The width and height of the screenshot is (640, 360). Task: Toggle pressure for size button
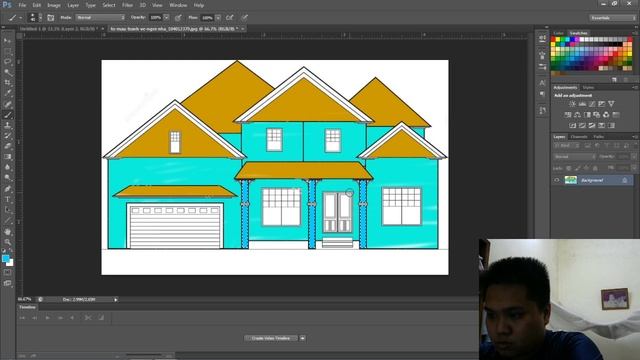pos(244,18)
